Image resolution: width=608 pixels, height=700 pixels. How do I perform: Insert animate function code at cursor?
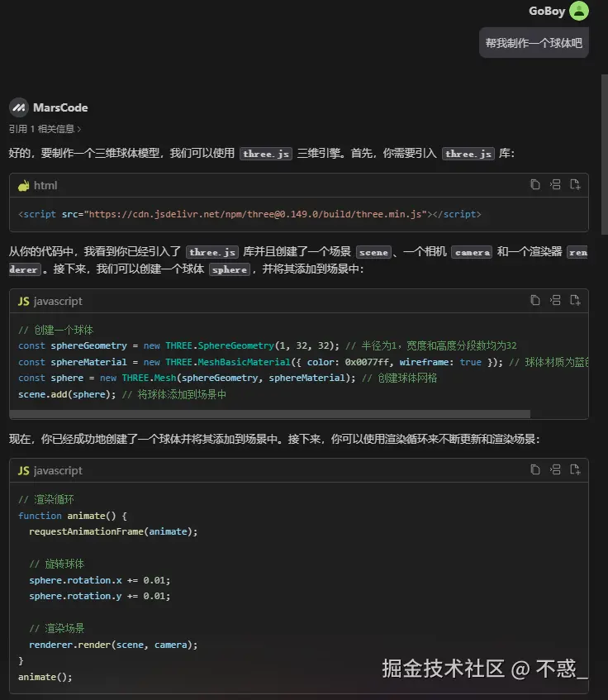(555, 469)
